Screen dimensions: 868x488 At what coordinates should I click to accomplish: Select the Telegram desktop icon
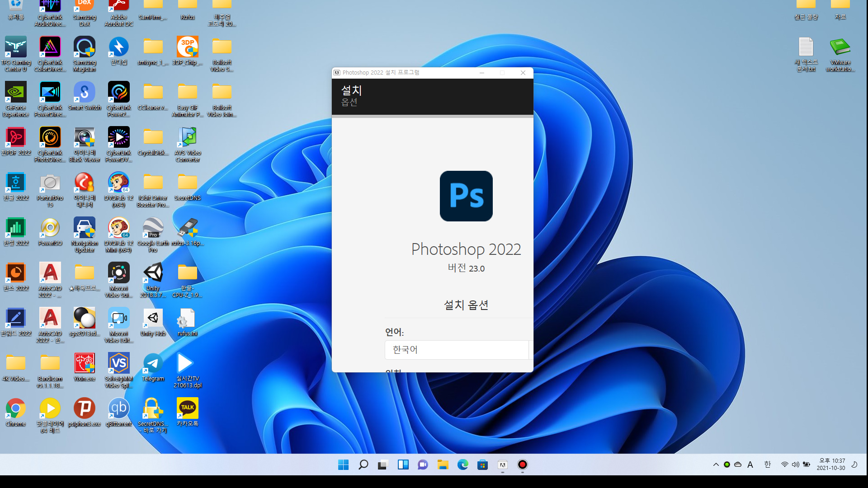[x=153, y=367]
